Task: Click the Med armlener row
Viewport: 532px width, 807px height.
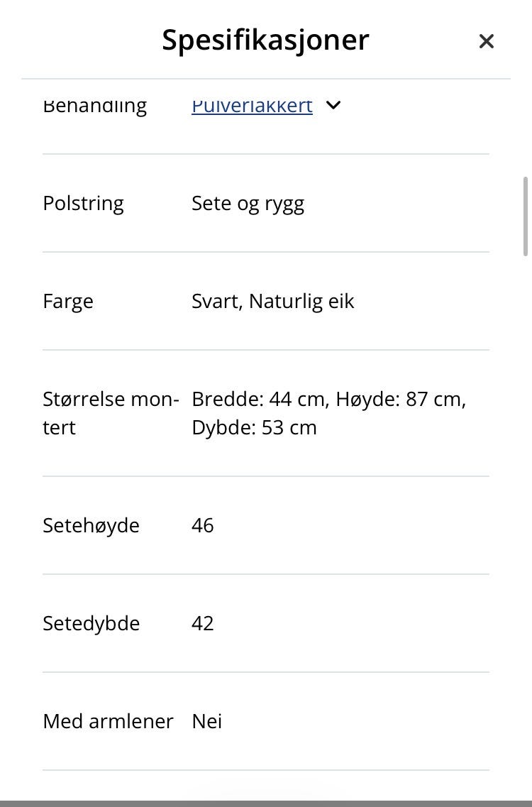Action: (x=108, y=721)
